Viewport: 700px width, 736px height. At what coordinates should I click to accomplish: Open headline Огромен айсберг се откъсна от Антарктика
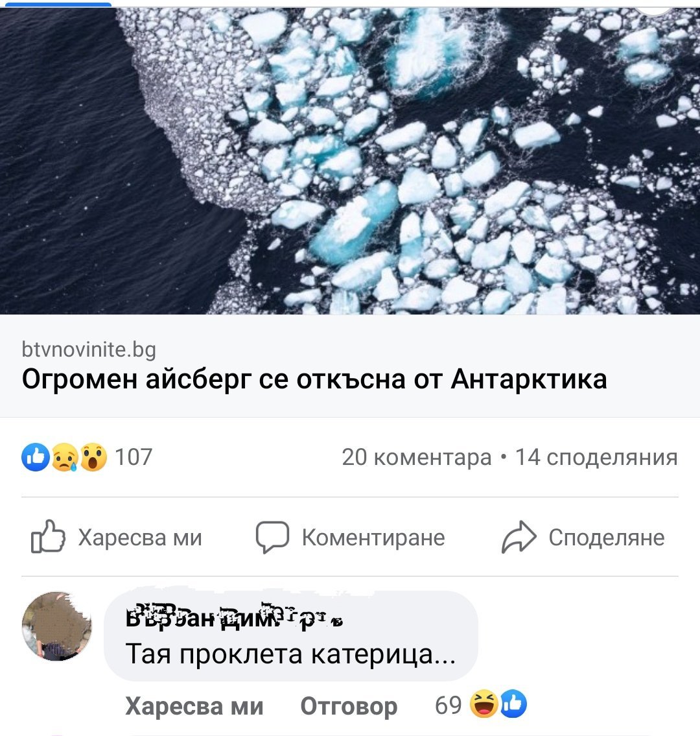[314, 379]
